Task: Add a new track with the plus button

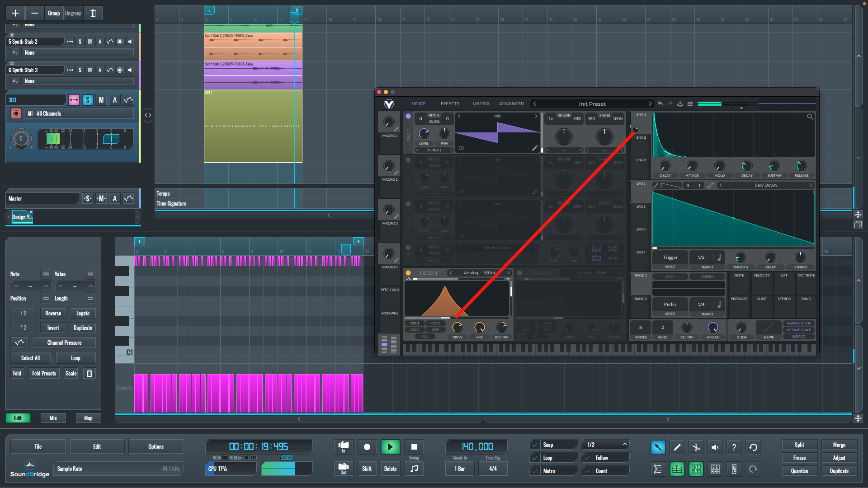Action: [15, 13]
